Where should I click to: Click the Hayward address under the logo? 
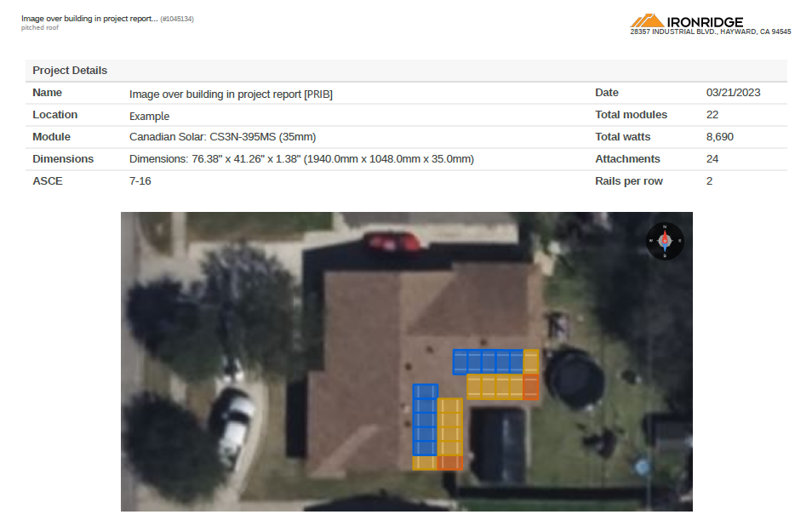[710, 32]
